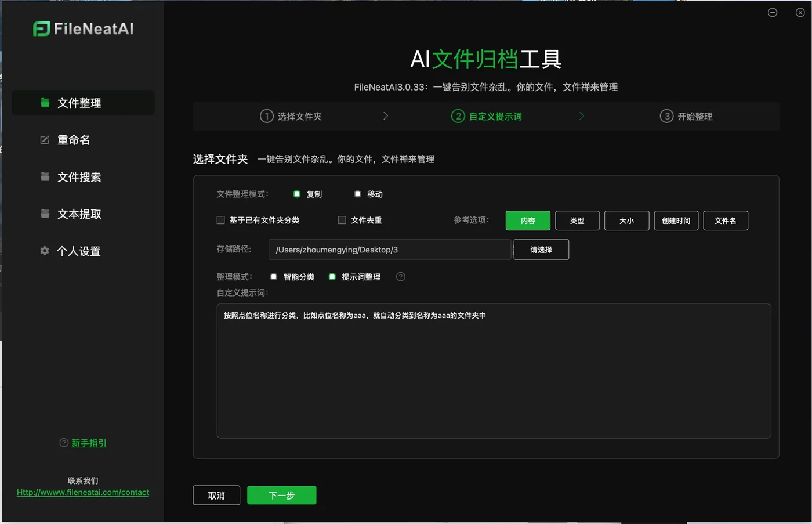Click the AI文件归档工具 title text
Viewport: 812px width, 524px height.
click(486, 59)
